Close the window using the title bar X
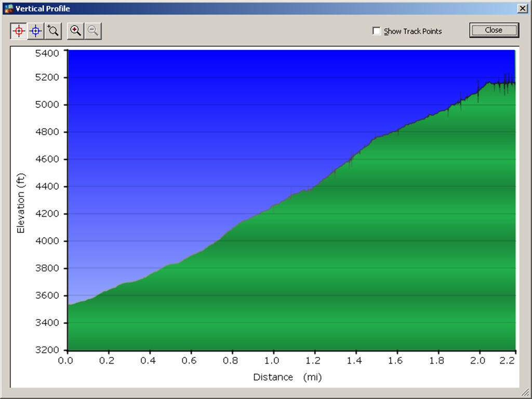 pos(522,8)
